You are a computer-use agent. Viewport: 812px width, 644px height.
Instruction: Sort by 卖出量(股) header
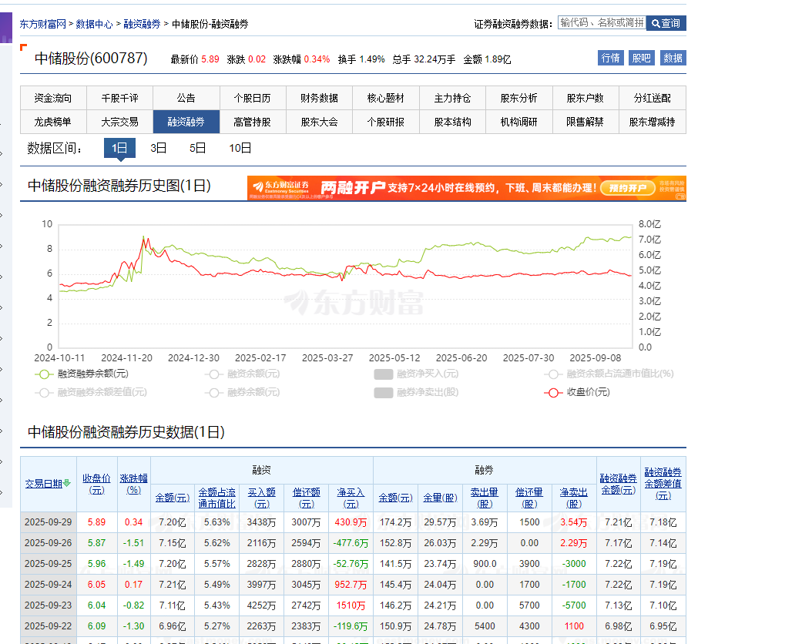coord(485,498)
